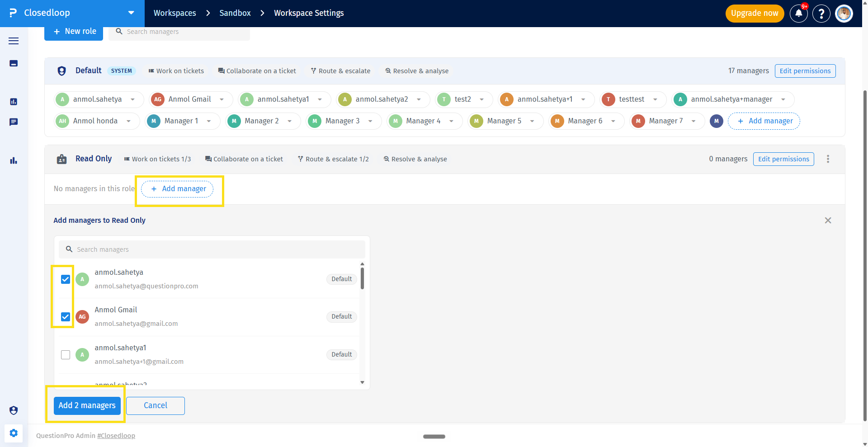Screen dimensions: 868x447
Task: Open the settings gear sidebar icon
Action: [14, 433]
